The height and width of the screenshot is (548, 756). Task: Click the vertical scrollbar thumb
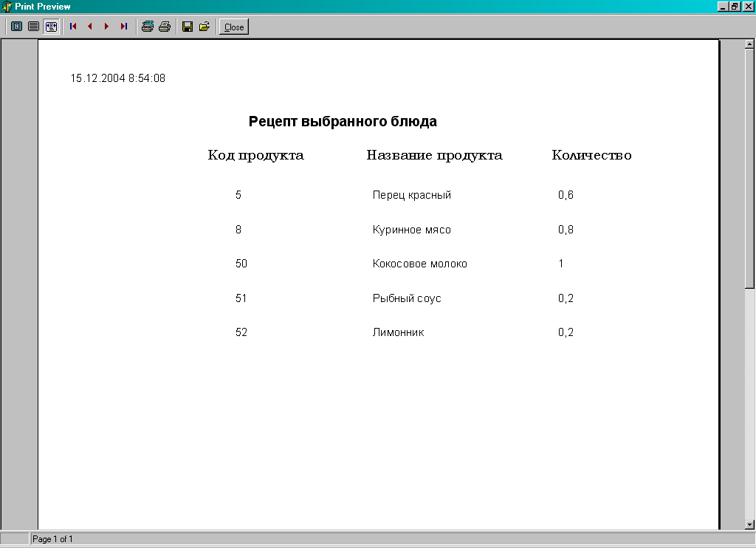[749, 168]
